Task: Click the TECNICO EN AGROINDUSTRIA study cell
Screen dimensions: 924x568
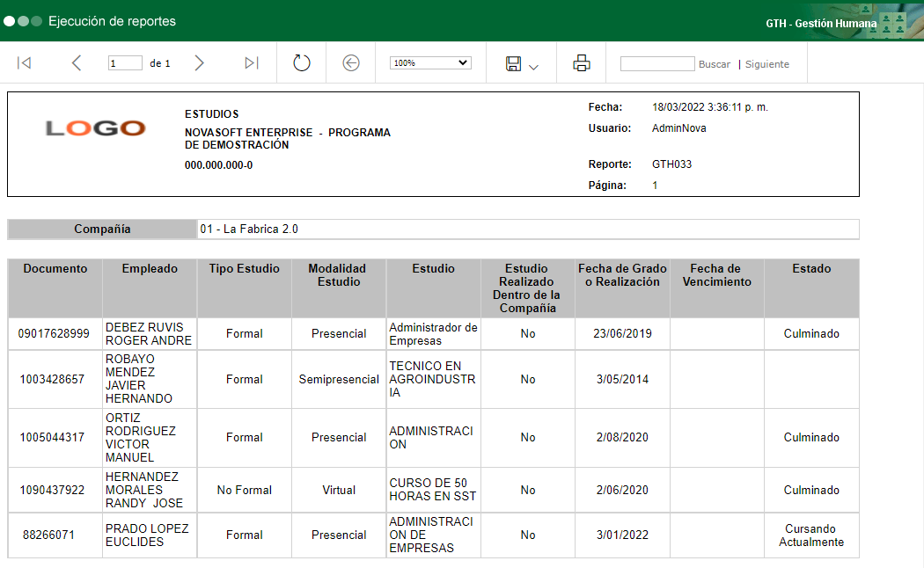Action: click(x=433, y=379)
